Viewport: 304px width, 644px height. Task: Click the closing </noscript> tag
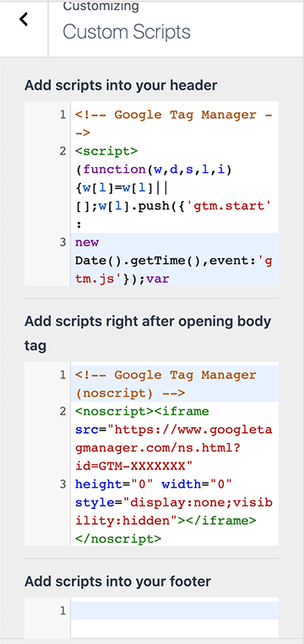[118, 538]
